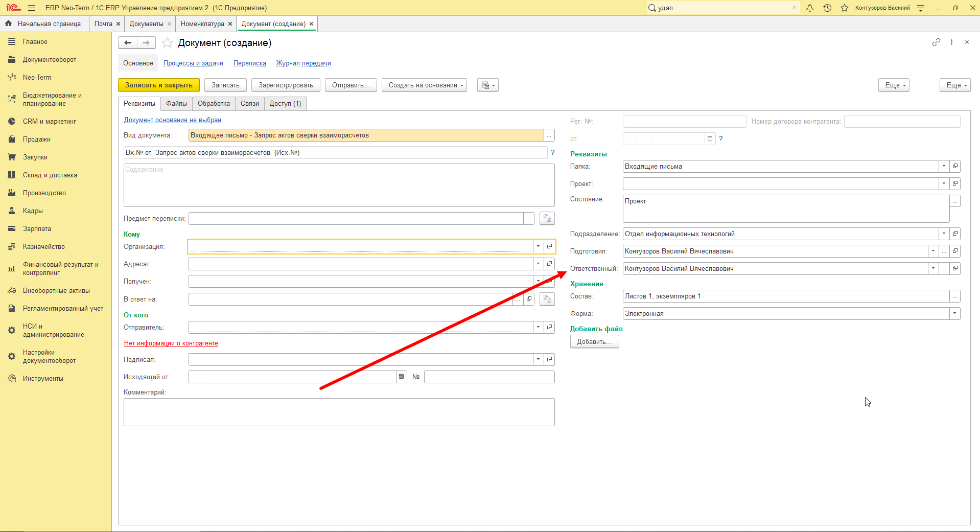Screen dimensions: 980x532
Task: Click the get link chain icon
Action: [936, 42]
